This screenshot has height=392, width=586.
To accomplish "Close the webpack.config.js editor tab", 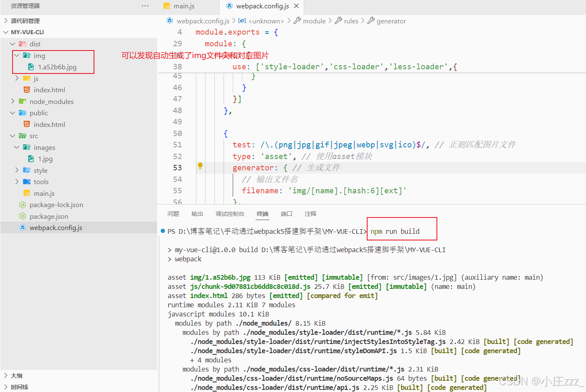I will pyautogui.click(x=296, y=6).
